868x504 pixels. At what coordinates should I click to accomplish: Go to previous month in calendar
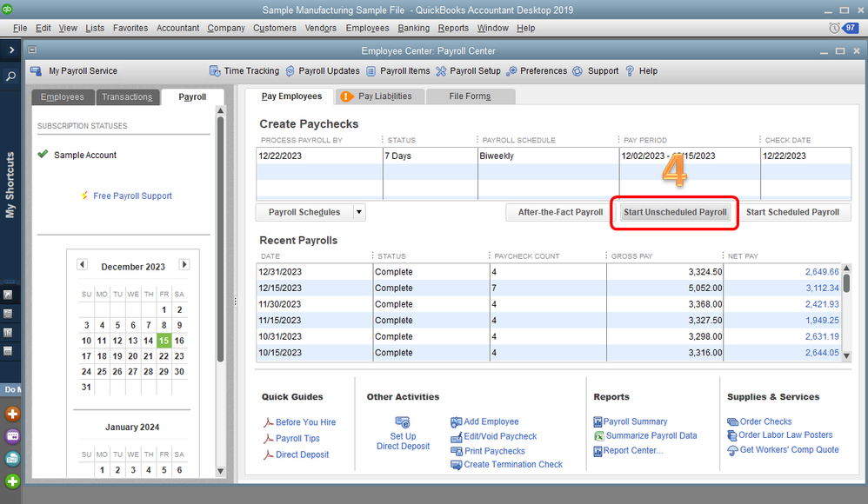82,264
